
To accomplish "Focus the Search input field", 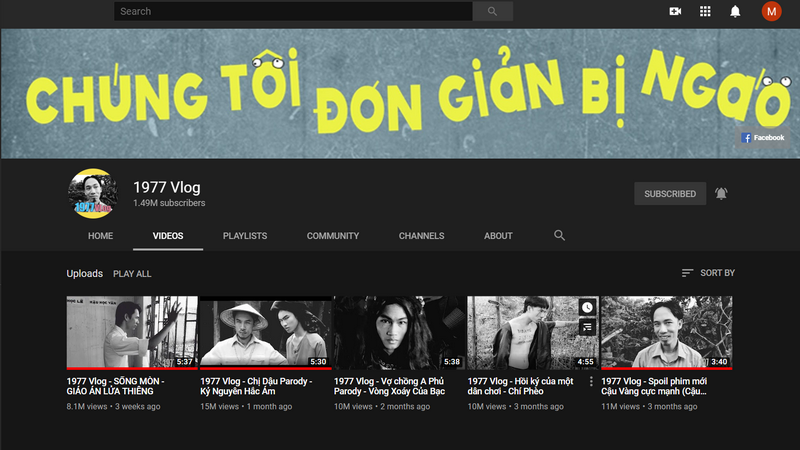I will point(293,11).
